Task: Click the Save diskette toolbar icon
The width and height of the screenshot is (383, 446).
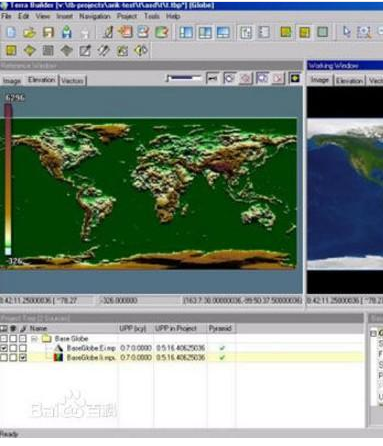Action: 48,32
